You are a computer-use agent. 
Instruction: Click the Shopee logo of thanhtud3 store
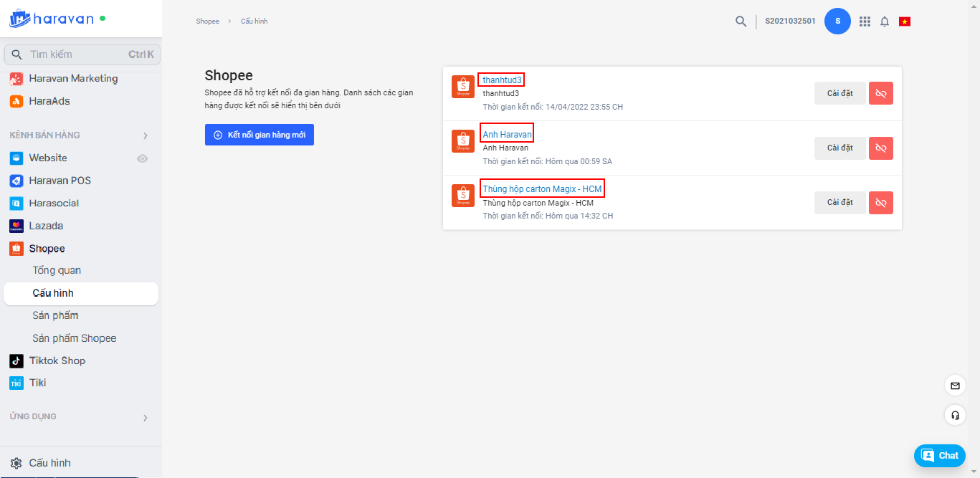pyautogui.click(x=463, y=87)
